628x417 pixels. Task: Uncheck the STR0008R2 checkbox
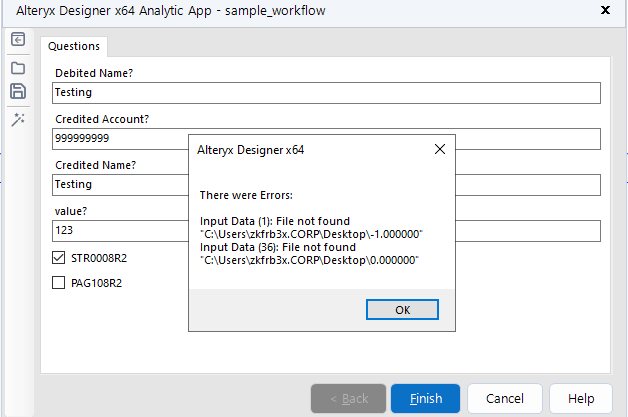tap(61, 258)
